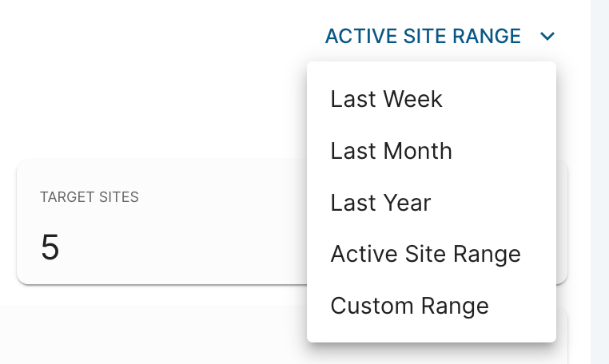The image size is (609, 364).
Task: Switch the range filter to Last Month
Action: [392, 151]
